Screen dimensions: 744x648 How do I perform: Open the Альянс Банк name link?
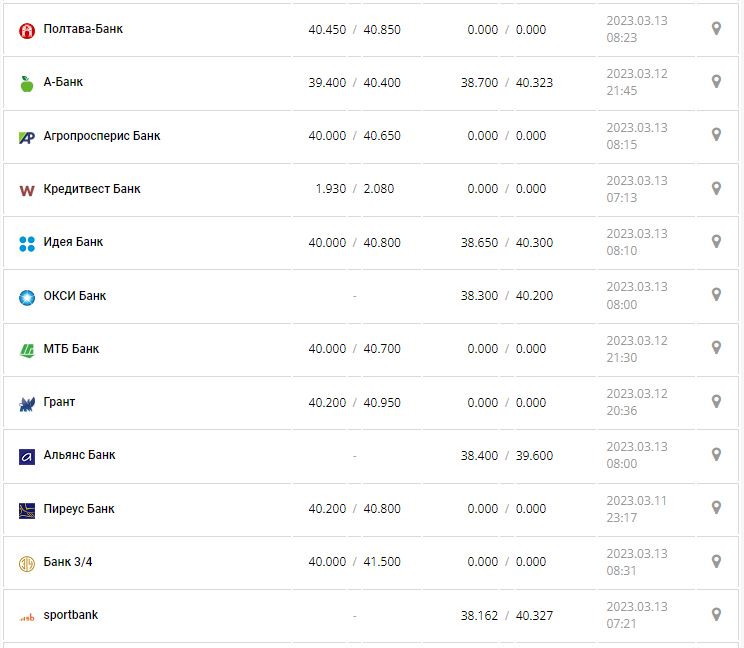click(79, 455)
